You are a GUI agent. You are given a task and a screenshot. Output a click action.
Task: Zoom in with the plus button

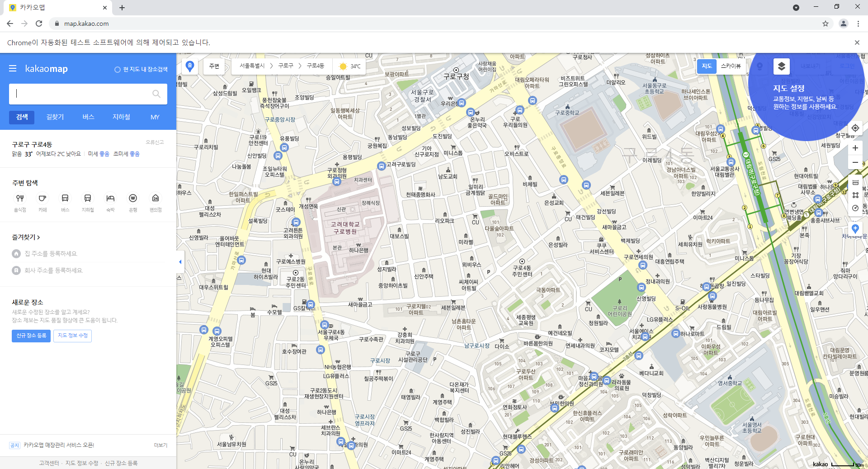[855, 148]
